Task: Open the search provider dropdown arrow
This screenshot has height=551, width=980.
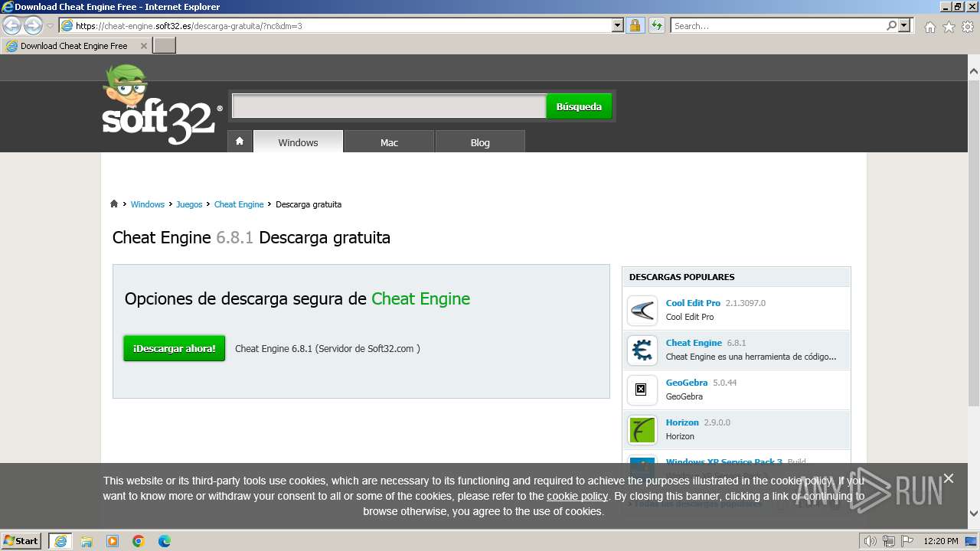Action: pyautogui.click(x=905, y=26)
